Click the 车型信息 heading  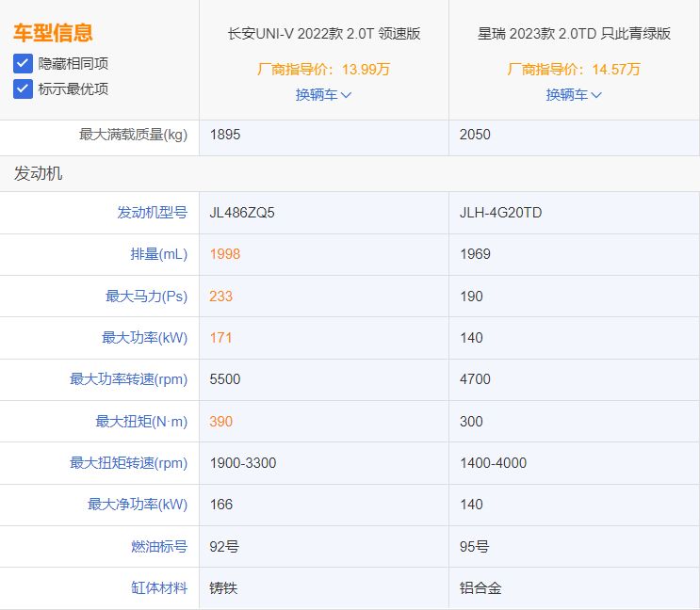tap(53, 33)
